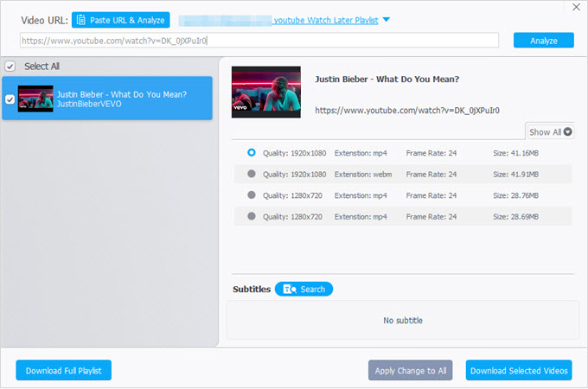588x389 pixels.
Task: Click Apply Change to All button
Action: point(410,370)
